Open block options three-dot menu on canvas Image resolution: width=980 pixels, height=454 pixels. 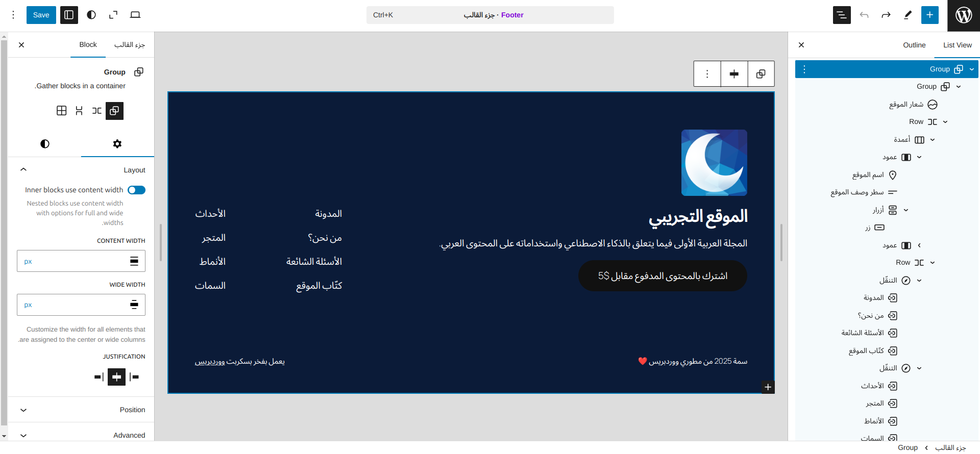tap(707, 74)
